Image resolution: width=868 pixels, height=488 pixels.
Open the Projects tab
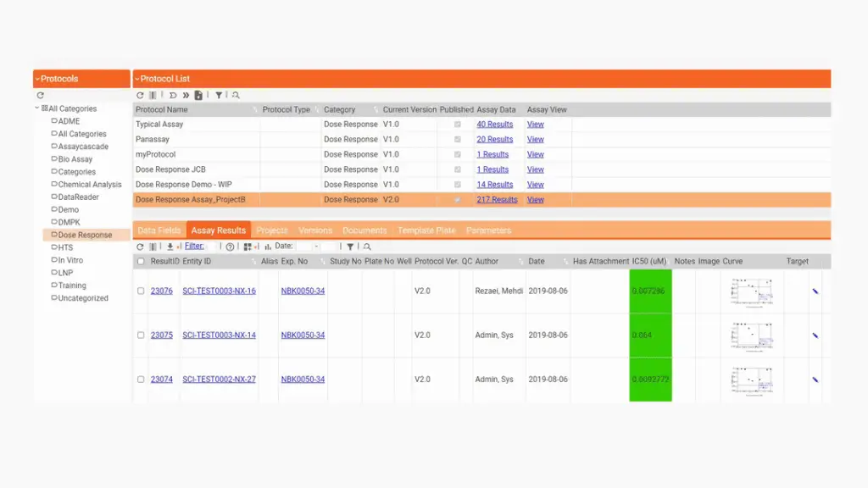coord(272,230)
